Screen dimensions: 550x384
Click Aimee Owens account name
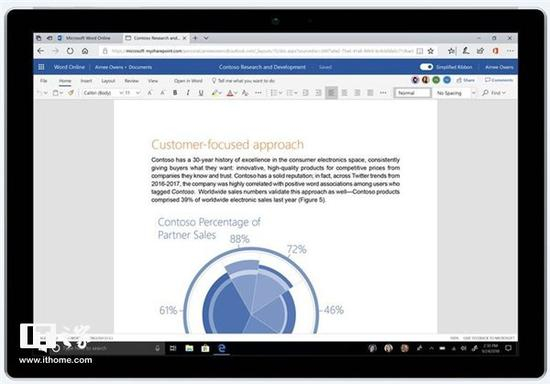pyautogui.click(x=499, y=67)
